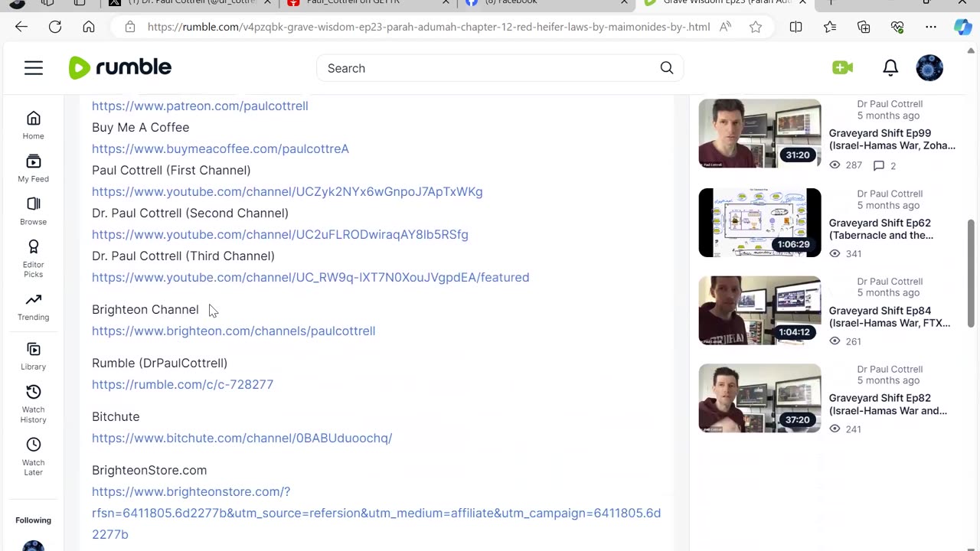Open the Patreon paulcottrell link
Viewport: 980px width, 551px height.
tap(200, 106)
